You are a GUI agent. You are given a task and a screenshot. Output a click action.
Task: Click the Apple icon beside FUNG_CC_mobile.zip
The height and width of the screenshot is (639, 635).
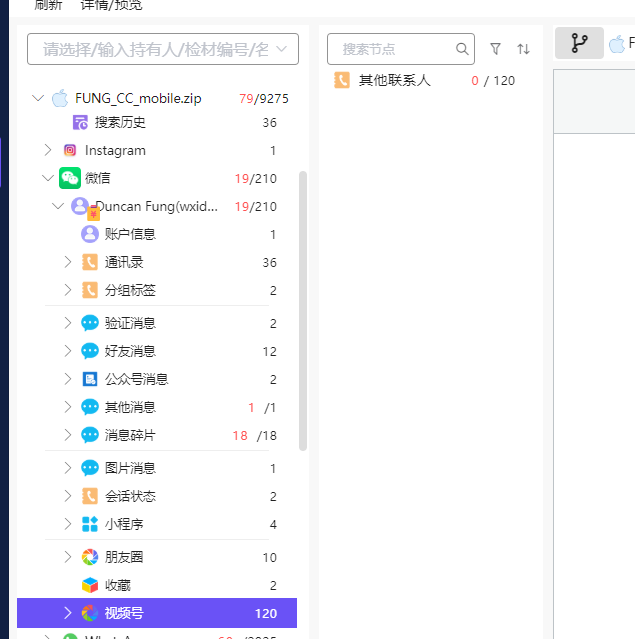coord(60,98)
